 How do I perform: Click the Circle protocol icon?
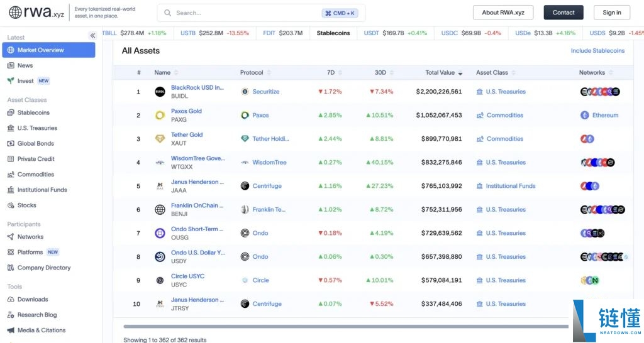point(245,280)
